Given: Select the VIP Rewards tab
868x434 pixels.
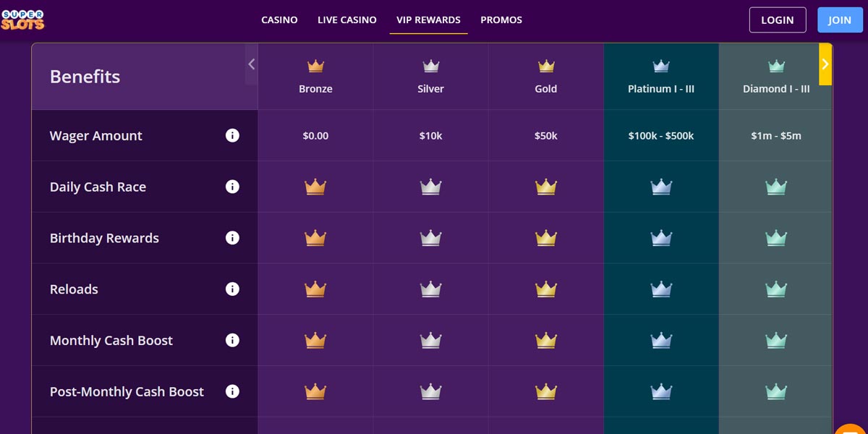Looking at the screenshot, I should [x=428, y=20].
